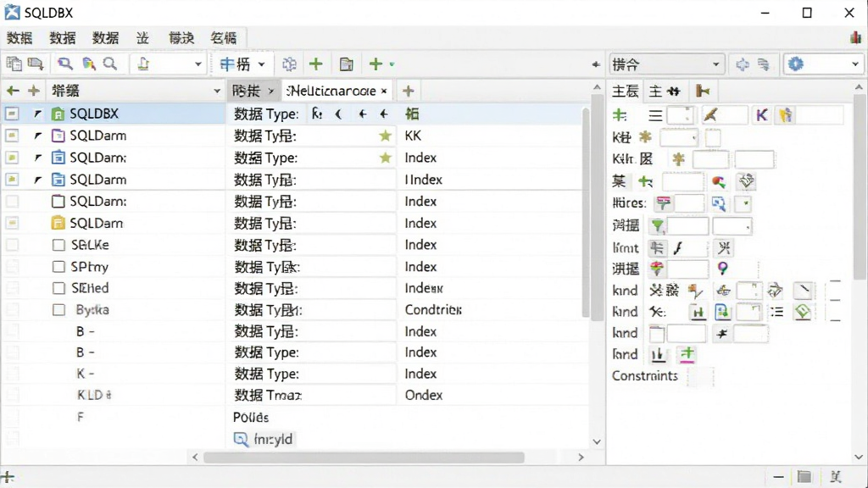
Task: Click the brown plus icon above tree
Action: (x=34, y=91)
